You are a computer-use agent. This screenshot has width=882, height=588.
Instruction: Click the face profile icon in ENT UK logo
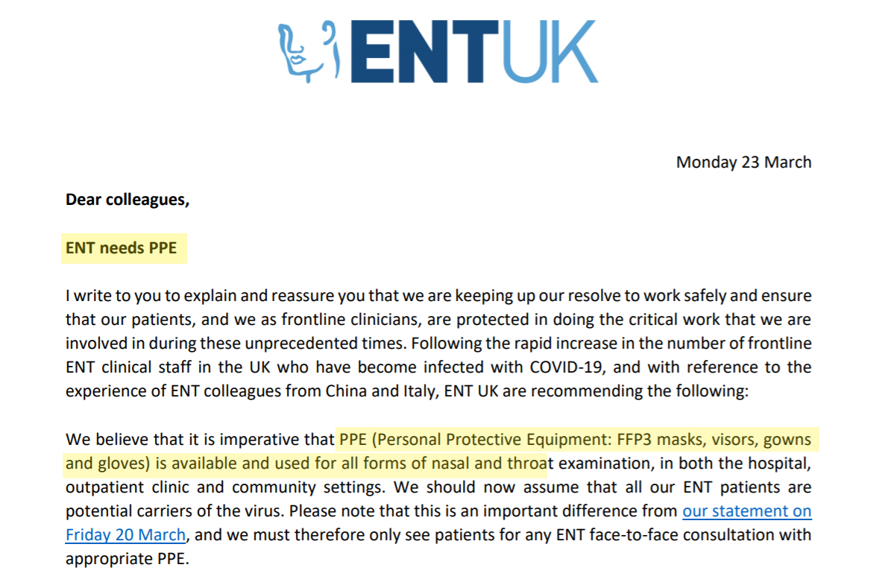coord(309,51)
